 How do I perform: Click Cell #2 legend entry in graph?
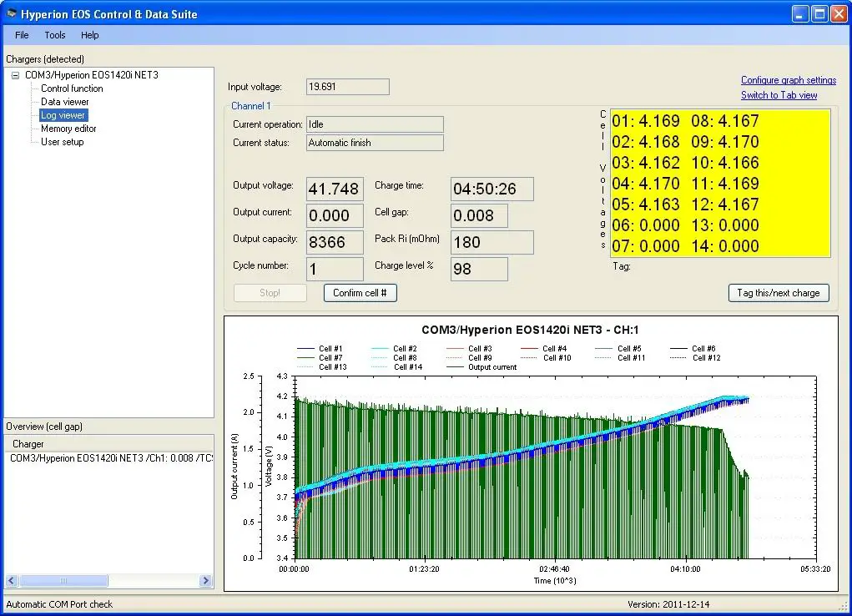[394, 349]
